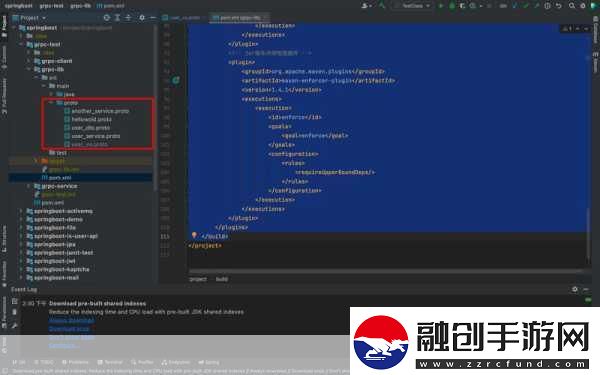This screenshot has height=375, width=600.
Task: Click the </project> closing tag line in editor
Action: tap(205, 246)
